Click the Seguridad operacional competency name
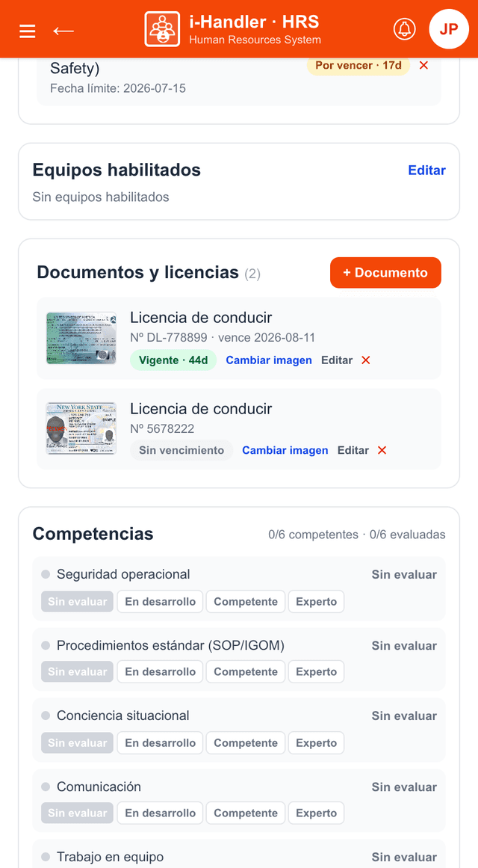Viewport: 478px width, 868px height. click(x=123, y=575)
